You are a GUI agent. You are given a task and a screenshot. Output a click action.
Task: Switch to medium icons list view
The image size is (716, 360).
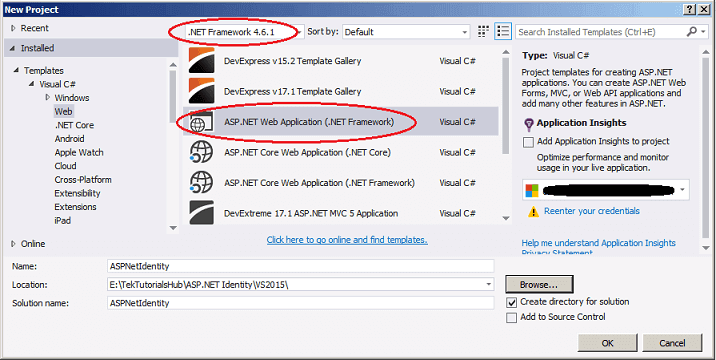[503, 32]
